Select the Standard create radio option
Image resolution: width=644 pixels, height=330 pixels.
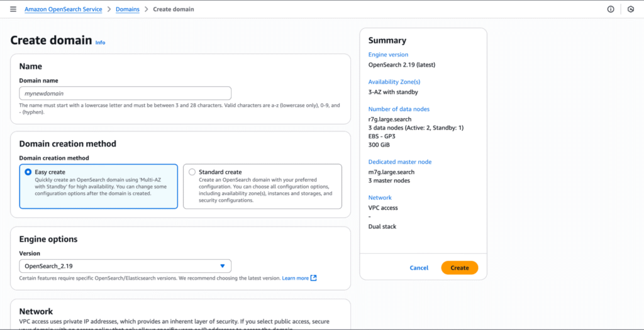pyautogui.click(x=192, y=172)
